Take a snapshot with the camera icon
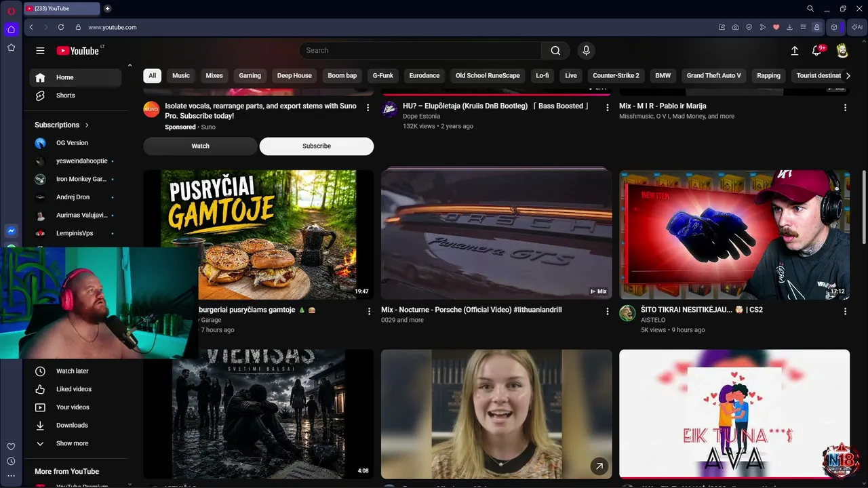Image resolution: width=868 pixels, height=488 pixels. pyautogui.click(x=736, y=27)
